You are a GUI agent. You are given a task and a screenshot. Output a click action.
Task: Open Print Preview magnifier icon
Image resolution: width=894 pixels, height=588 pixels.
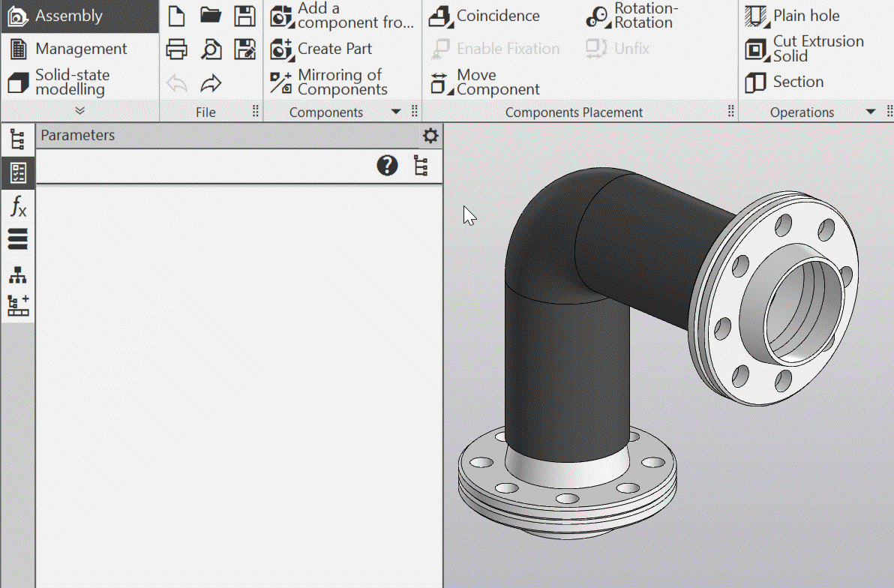211,49
